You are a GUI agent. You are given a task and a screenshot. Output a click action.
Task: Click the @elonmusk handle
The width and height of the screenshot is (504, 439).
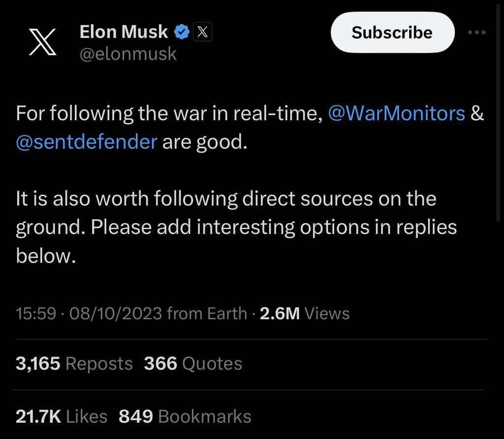coord(128,54)
